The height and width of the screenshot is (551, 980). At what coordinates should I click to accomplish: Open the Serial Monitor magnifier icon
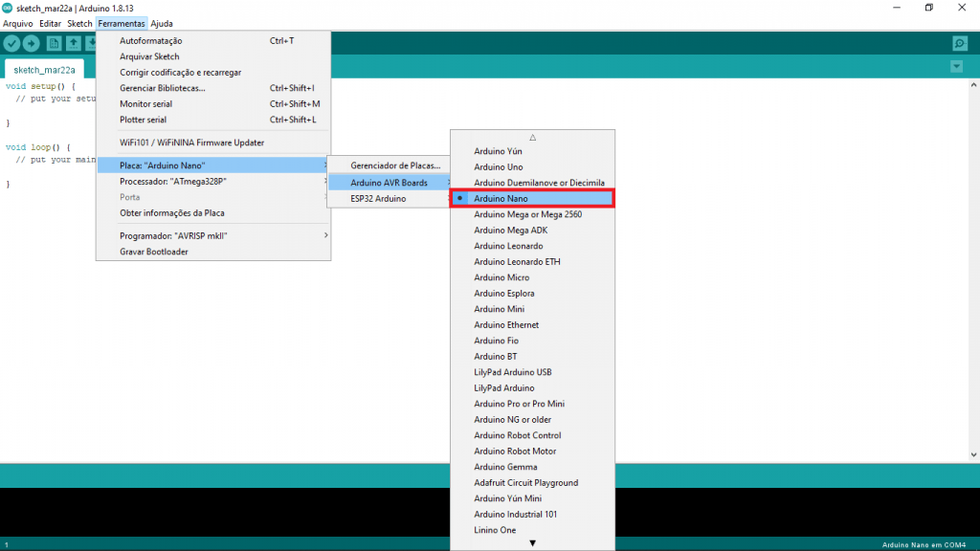coord(959,43)
